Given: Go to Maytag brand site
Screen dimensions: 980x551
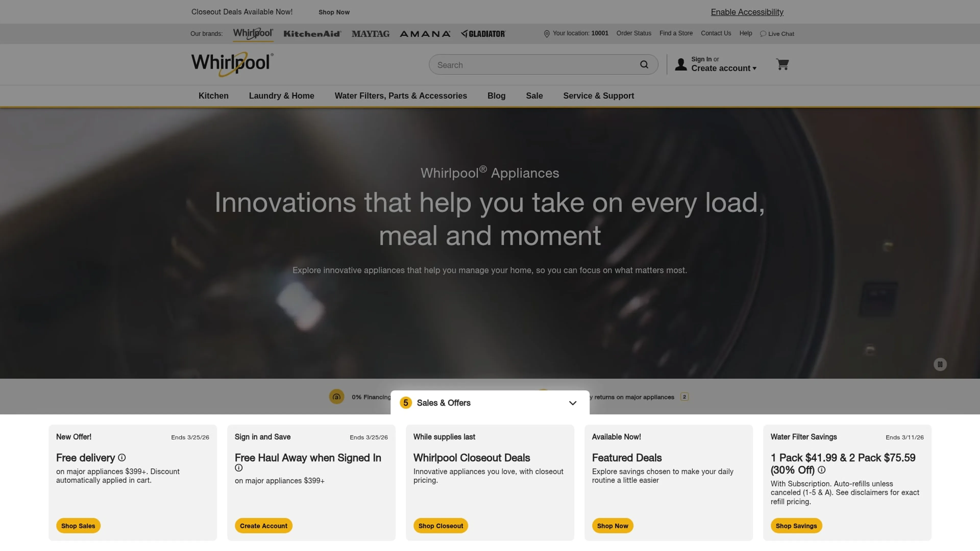Looking at the screenshot, I should pyautogui.click(x=370, y=34).
